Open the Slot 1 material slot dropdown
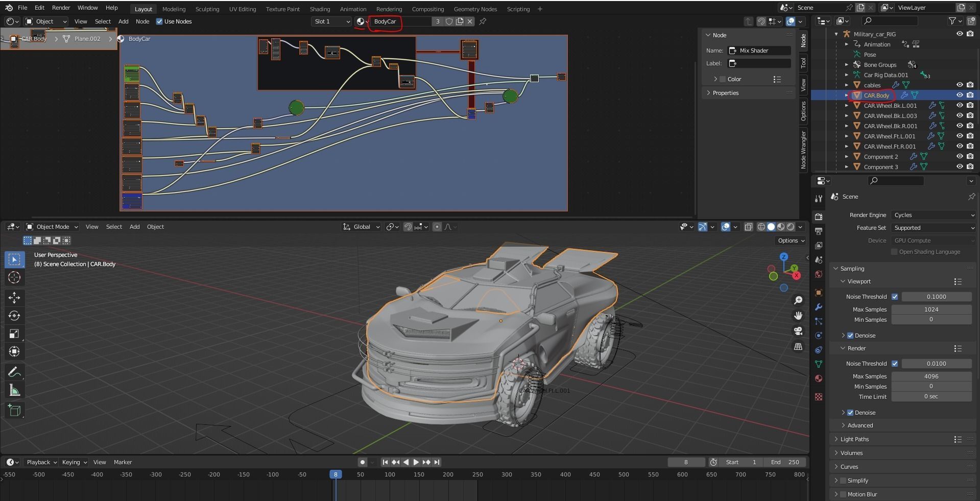The image size is (980, 501). (332, 21)
